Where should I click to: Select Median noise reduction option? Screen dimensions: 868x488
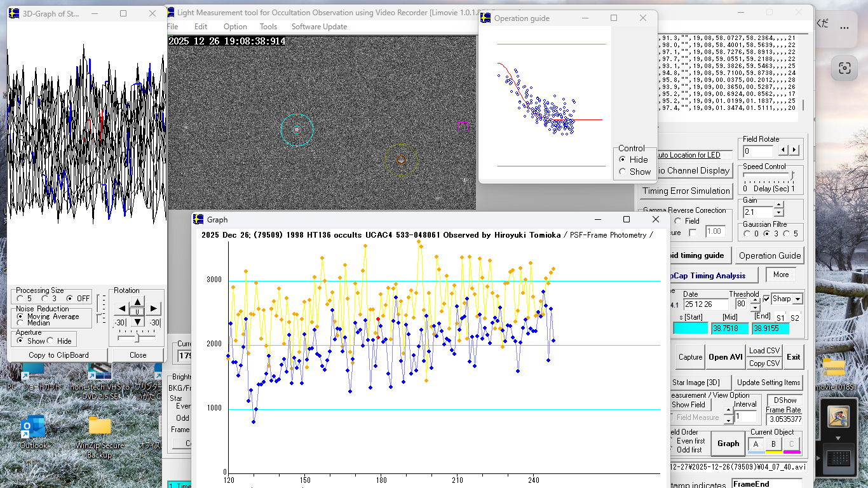click(20, 323)
